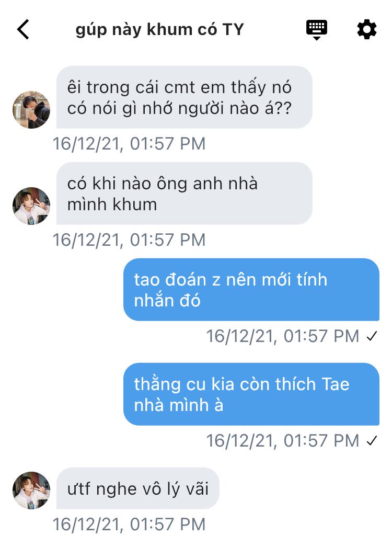Tap timestamp under "ông anh nhà mình" message
This screenshot has height=536, width=392.
(129, 240)
